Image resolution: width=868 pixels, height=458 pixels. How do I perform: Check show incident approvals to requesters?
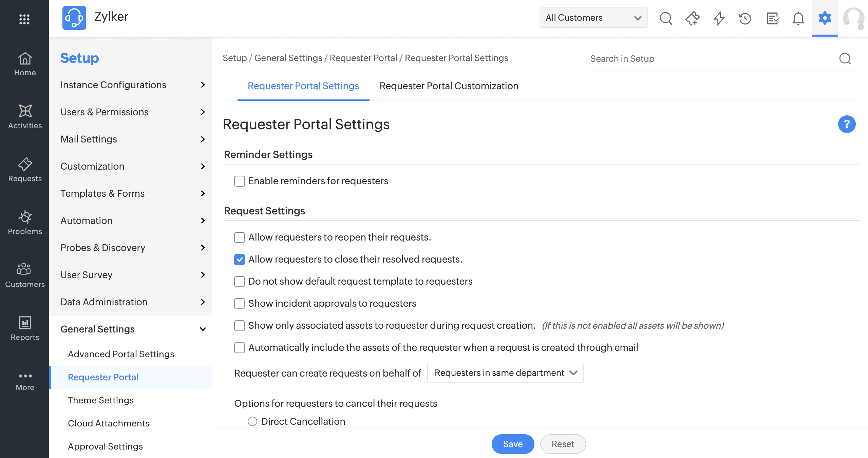point(240,304)
